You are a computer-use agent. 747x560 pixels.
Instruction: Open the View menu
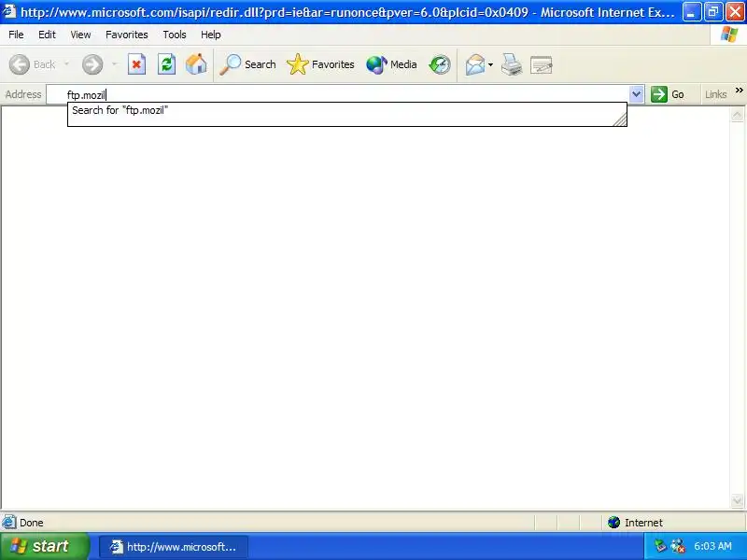[80, 35]
